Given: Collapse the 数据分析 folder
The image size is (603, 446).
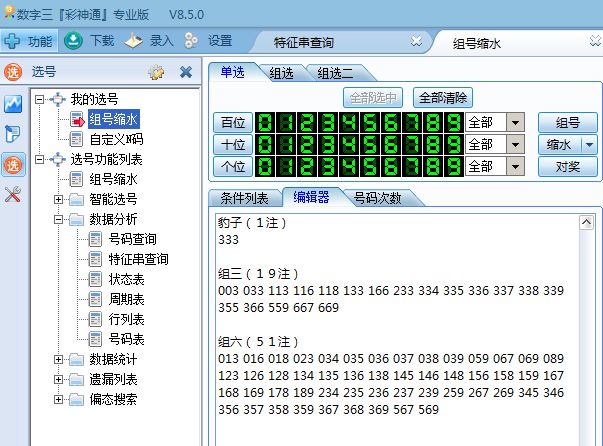Looking at the screenshot, I should coord(58,219).
